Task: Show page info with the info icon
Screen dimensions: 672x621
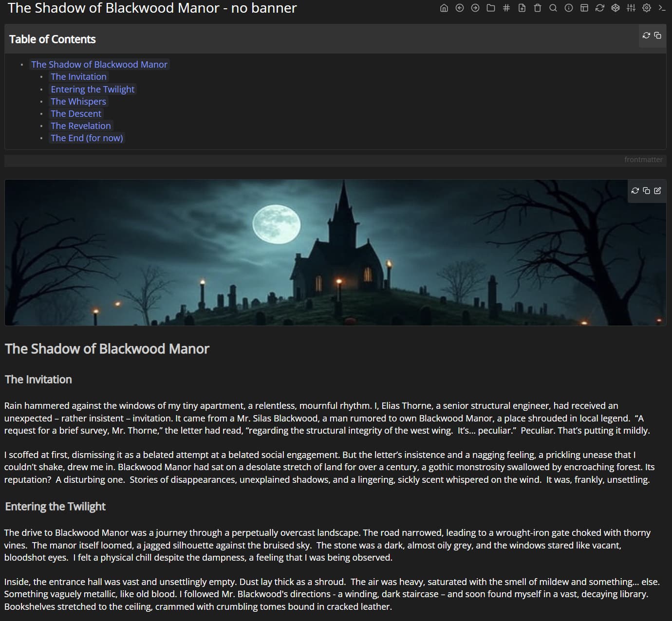Action: (x=569, y=8)
